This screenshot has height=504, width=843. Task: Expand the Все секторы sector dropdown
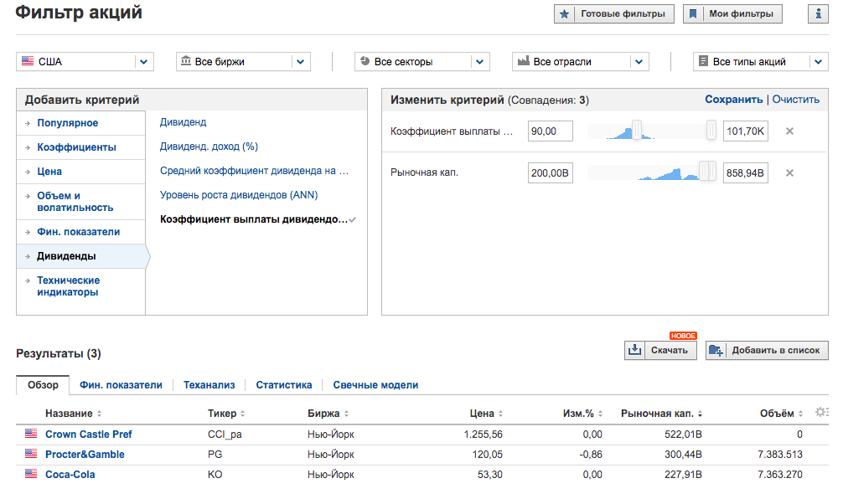tap(422, 62)
